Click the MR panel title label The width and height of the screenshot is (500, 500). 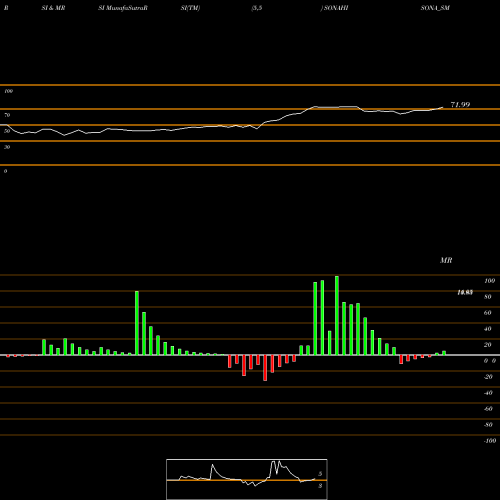click(446, 260)
